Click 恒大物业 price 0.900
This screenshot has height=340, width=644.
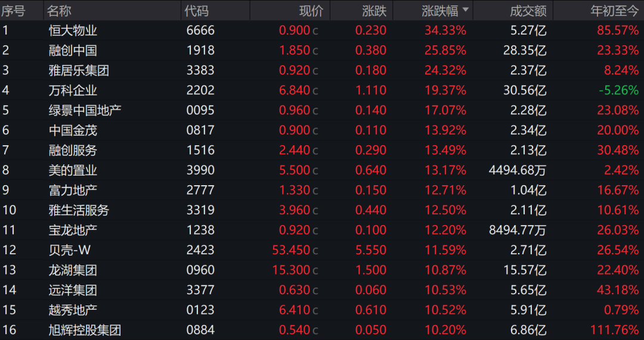tap(294, 30)
